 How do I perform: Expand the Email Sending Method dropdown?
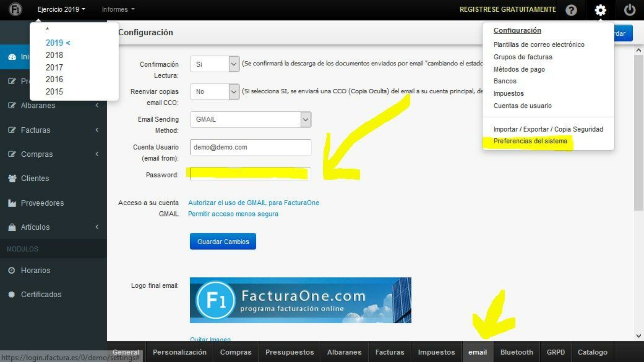305,119
